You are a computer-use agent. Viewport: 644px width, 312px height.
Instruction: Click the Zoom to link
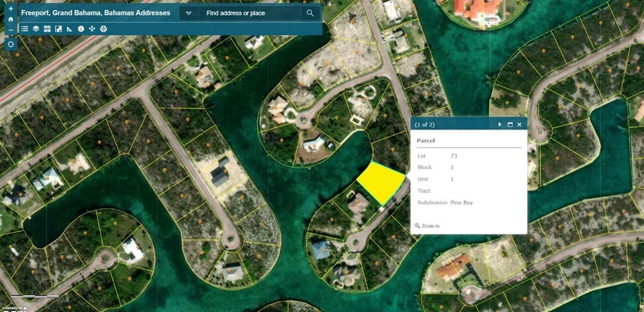point(430,226)
